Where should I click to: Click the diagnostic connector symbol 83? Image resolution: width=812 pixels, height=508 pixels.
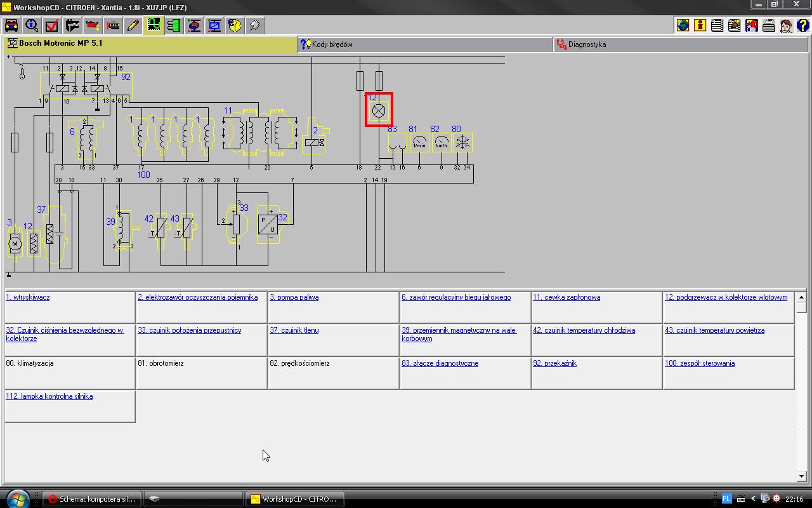click(398, 143)
